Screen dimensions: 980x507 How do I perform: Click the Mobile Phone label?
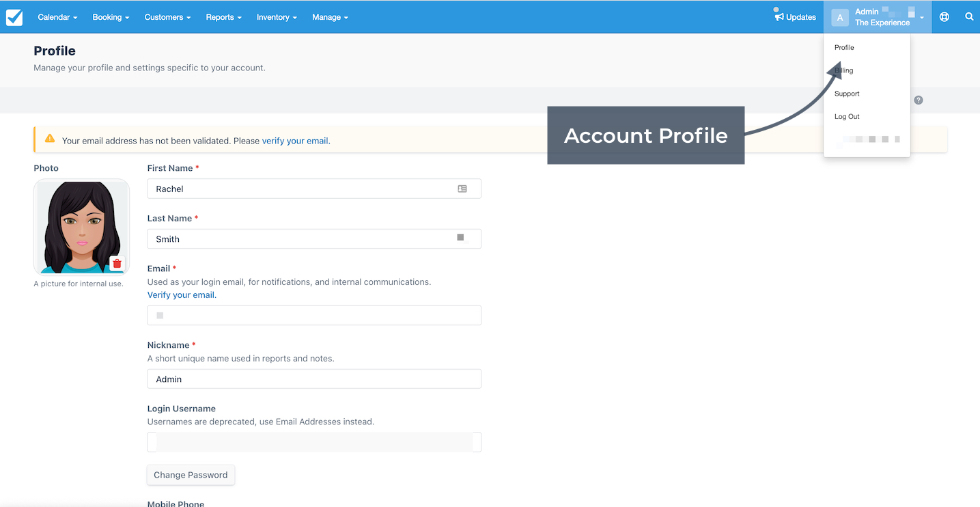(x=176, y=504)
